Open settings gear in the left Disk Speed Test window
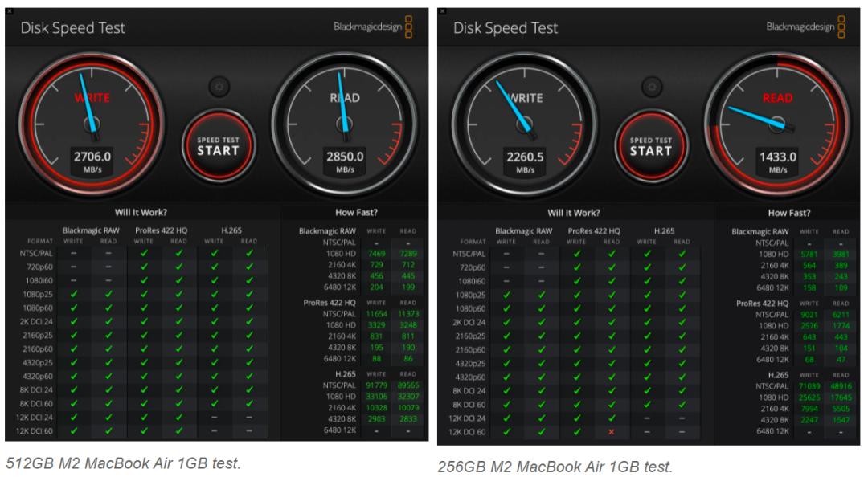868x477 pixels. 218,87
